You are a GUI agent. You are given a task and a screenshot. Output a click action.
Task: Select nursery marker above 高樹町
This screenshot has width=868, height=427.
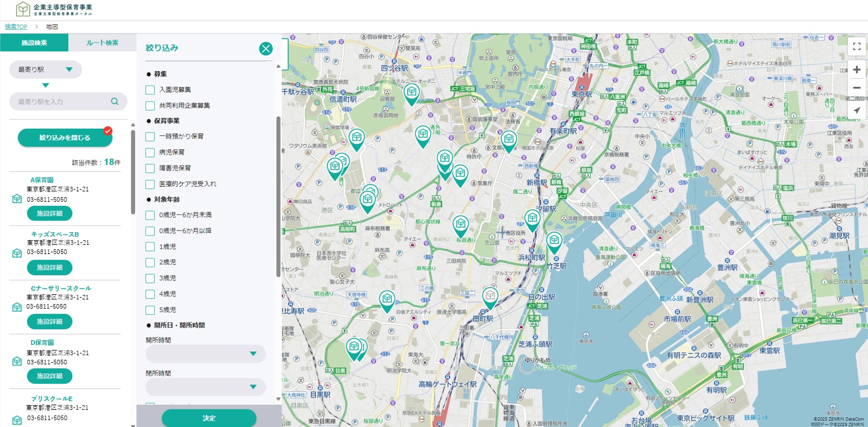tap(367, 202)
